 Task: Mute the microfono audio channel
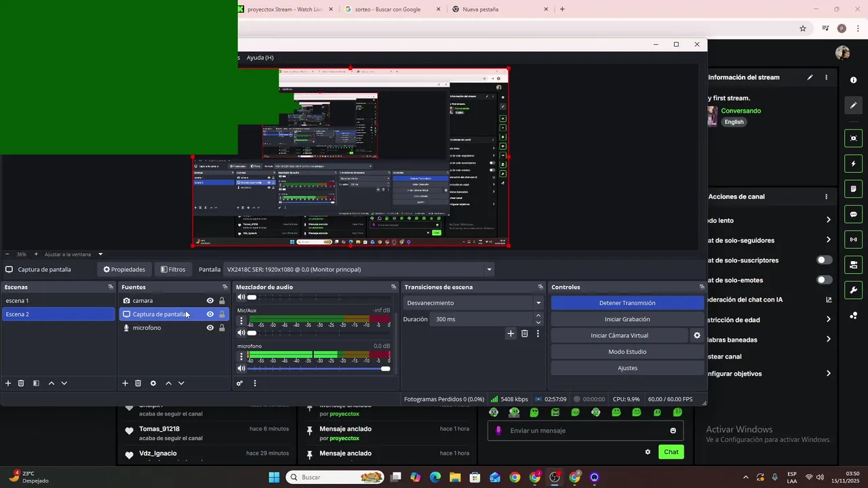[241, 368]
